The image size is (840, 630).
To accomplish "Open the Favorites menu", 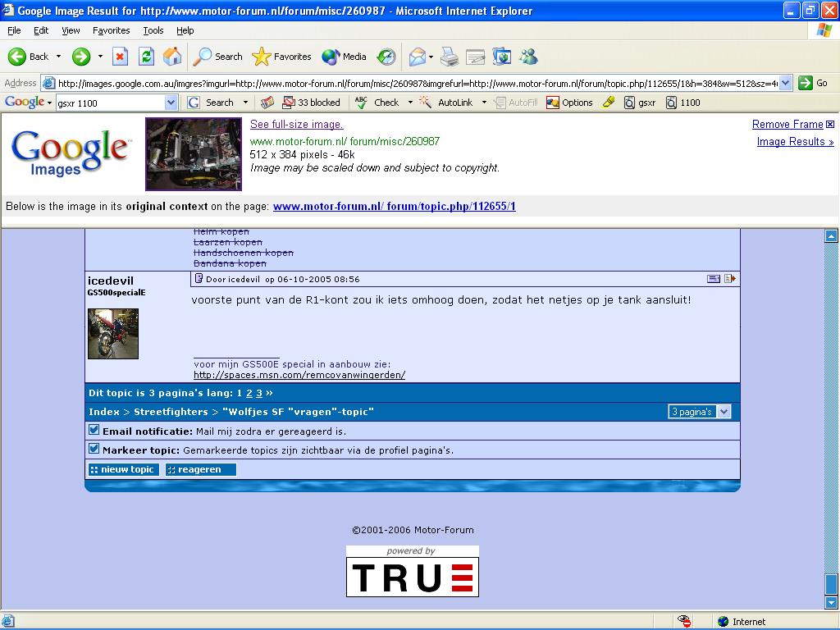I will tap(111, 30).
